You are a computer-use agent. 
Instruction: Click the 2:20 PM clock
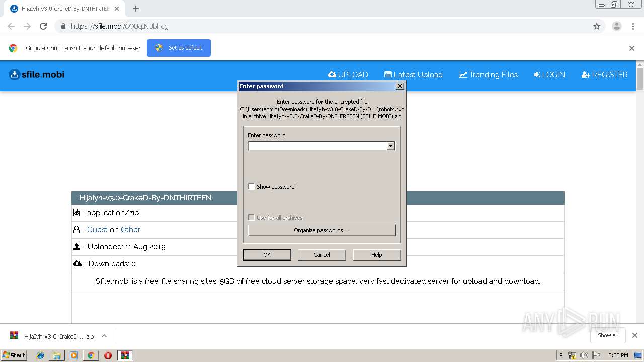[618, 355]
